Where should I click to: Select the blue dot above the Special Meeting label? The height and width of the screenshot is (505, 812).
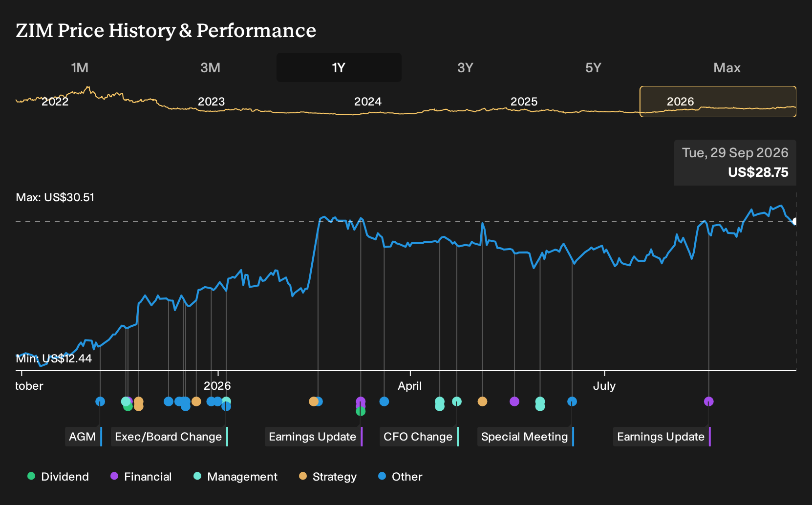tap(572, 401)
